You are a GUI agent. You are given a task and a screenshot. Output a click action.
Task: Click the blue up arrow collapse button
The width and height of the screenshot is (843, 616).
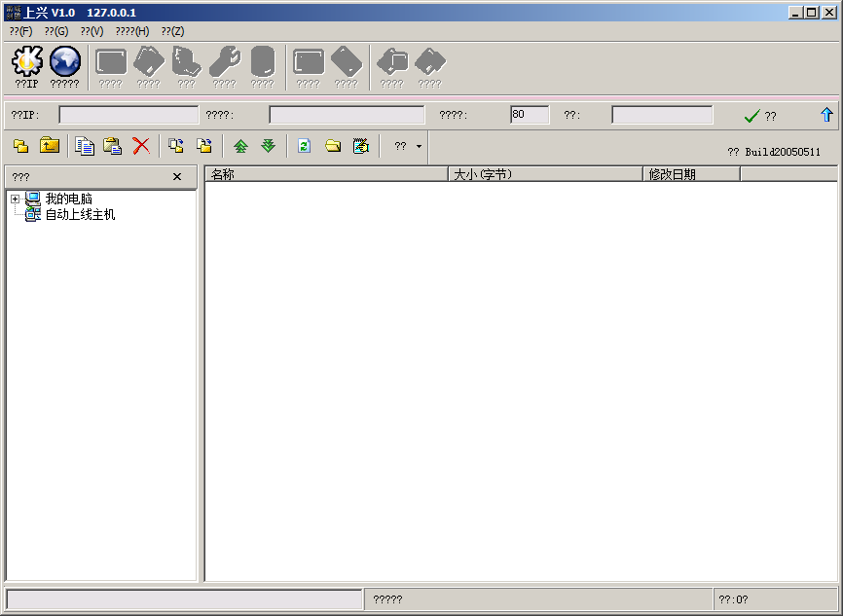click(x=826, y=115)
